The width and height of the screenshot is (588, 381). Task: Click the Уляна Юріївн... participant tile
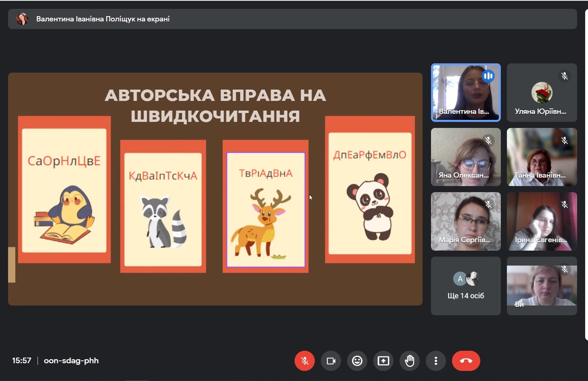click(x=542, y=92)
